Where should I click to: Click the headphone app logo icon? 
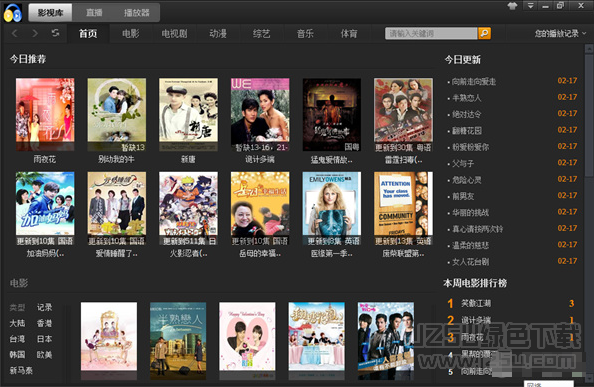click(x=13, y=13)
